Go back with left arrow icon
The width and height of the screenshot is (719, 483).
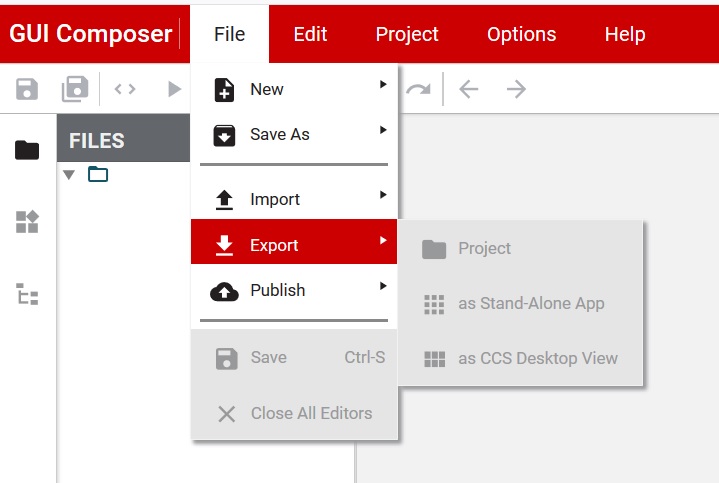[469, 90]
